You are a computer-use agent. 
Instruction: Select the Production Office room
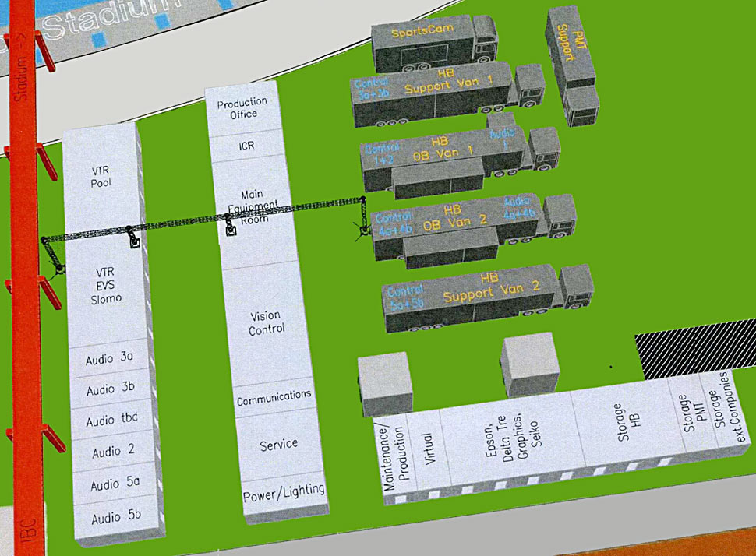[242, 108]
